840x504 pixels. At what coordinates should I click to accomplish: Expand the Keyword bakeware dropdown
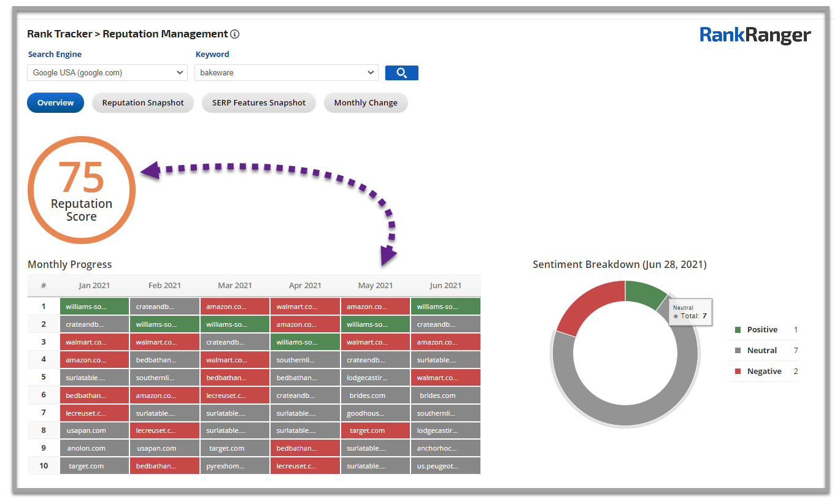point(286,73)
